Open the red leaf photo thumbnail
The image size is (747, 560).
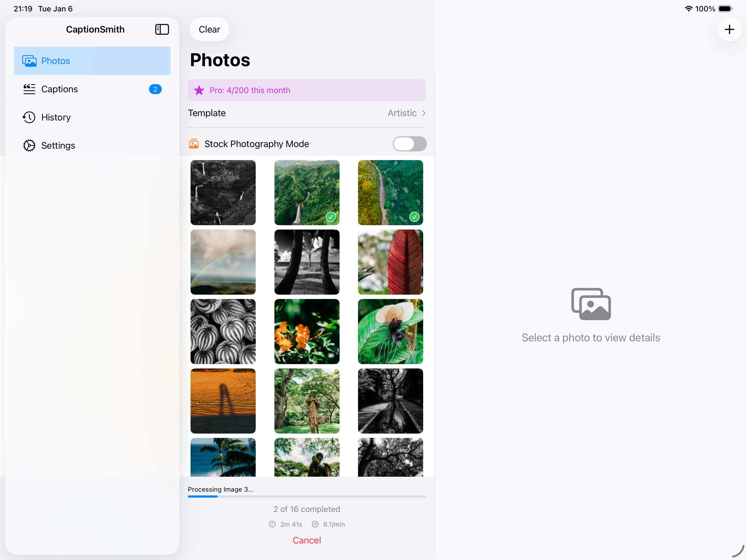[390, 262]
